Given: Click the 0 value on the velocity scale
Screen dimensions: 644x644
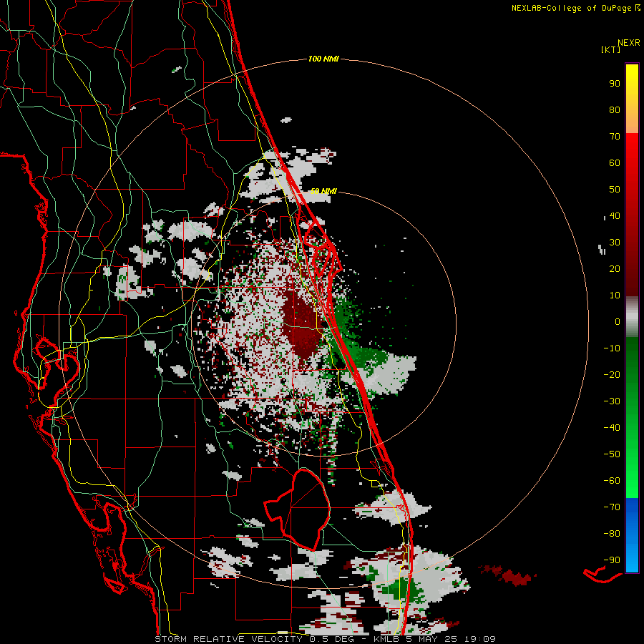Looking at the screenshot, I should [x=618, y=322].
